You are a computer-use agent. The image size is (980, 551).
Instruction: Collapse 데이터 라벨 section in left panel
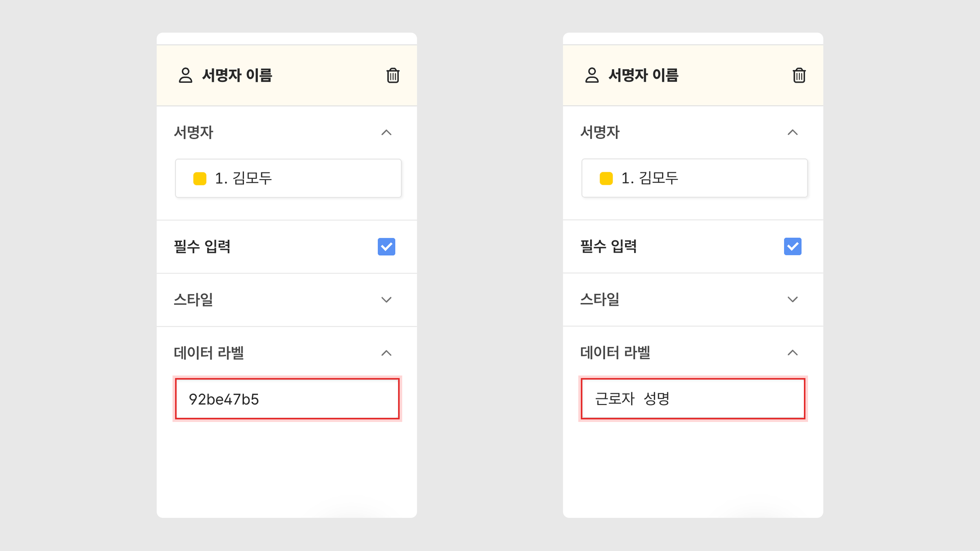pyautogui.click(x=386, y=353)
